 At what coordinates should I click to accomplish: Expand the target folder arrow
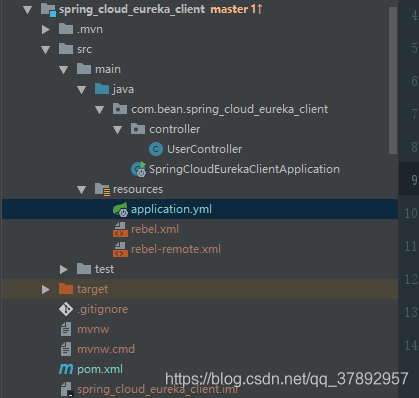46,289
